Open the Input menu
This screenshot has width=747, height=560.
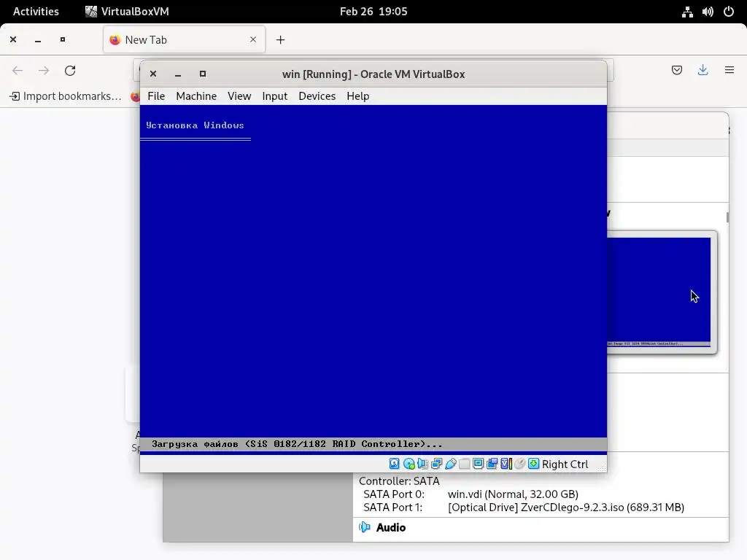point(275,96)
